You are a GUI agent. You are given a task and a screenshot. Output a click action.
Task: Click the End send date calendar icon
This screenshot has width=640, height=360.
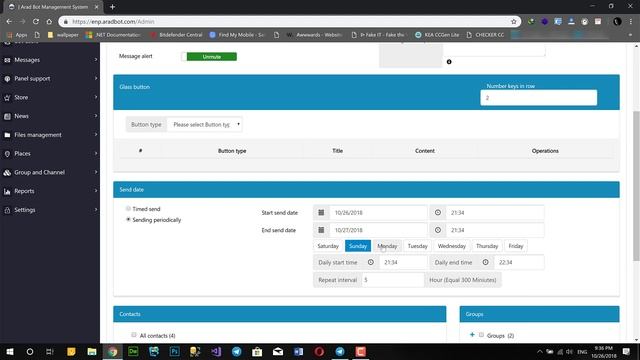tap(321, 230)
